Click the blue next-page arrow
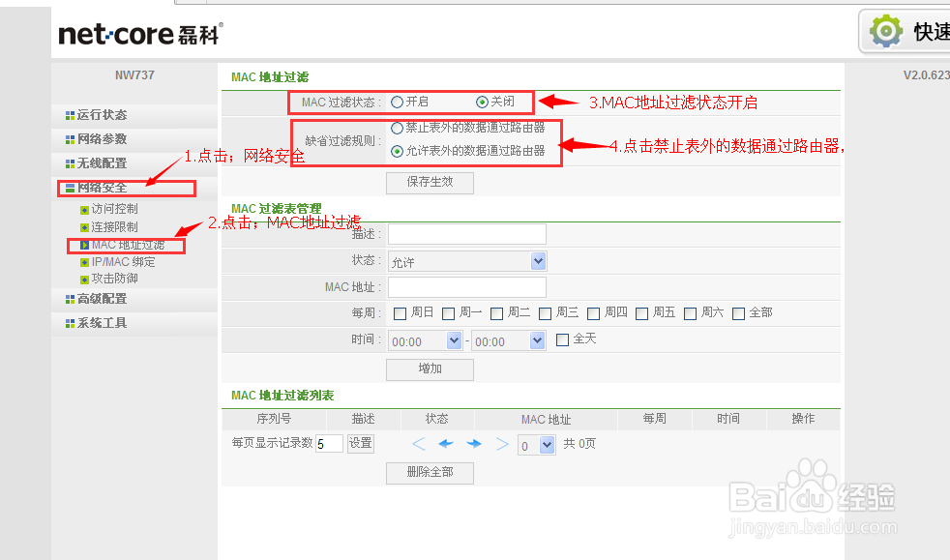This screenshot has height=560, width=950. click(474, 443)
